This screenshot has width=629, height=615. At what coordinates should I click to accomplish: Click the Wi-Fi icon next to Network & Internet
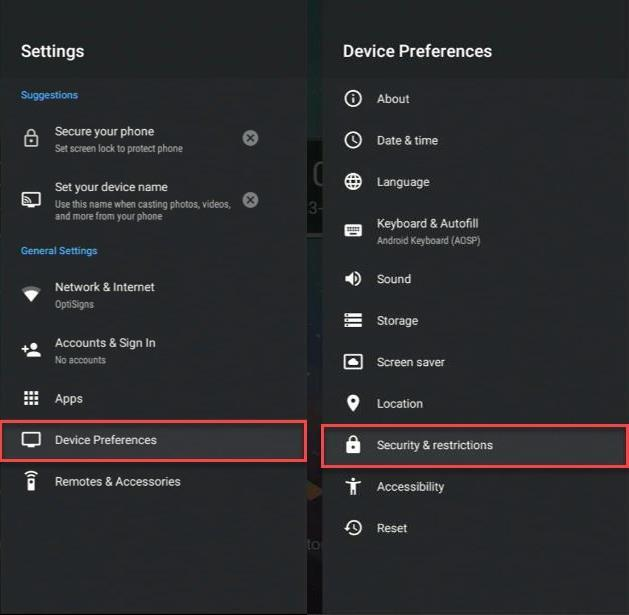(x=31, y=294)
